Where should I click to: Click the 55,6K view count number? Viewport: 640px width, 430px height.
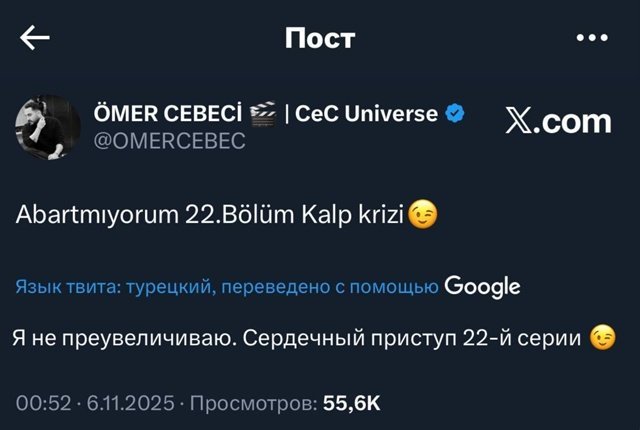[350, 402]
